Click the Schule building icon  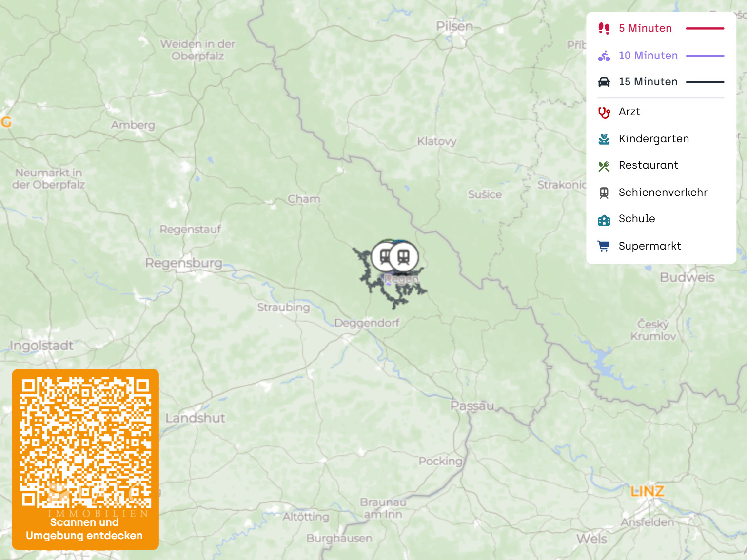click(x=604, y=219)
